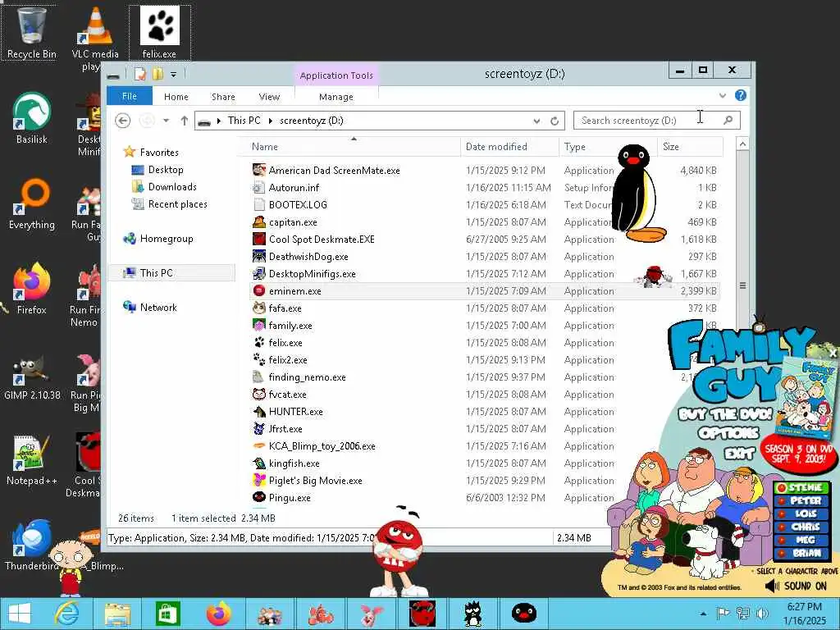Open Customize Quick Access Toolbar dropdown
This screenshot has width=840, height=630.
(174, 75)
